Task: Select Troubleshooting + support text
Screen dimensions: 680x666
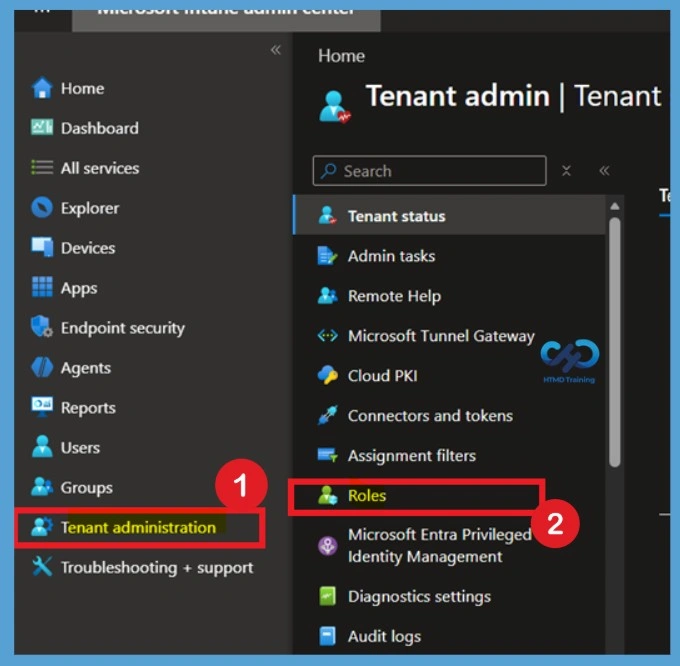Action: coord(157,568)
